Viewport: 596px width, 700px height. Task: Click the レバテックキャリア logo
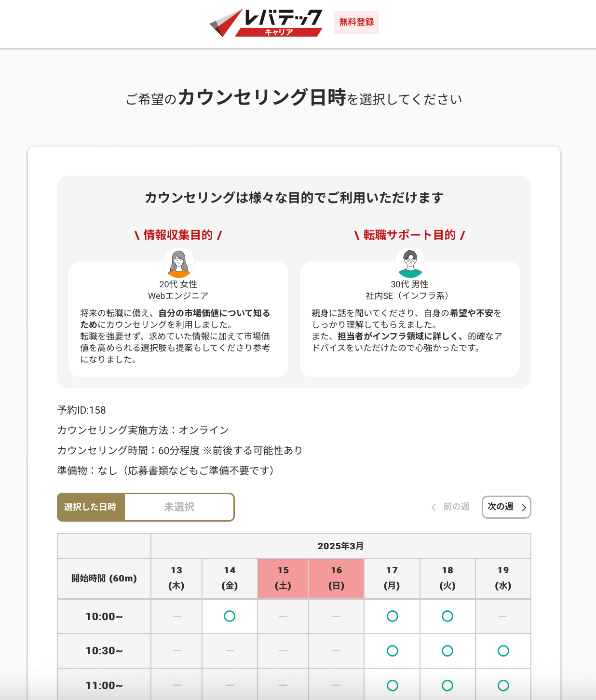265,22
